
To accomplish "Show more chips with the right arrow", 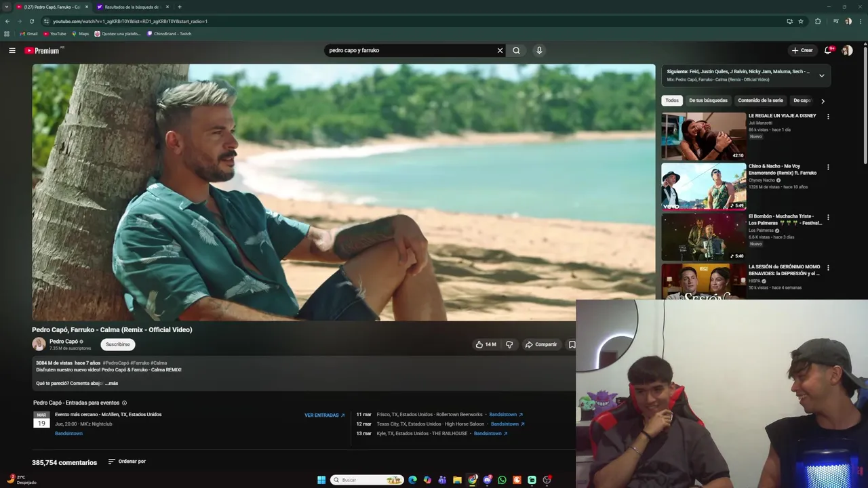I will pos(823,101).
